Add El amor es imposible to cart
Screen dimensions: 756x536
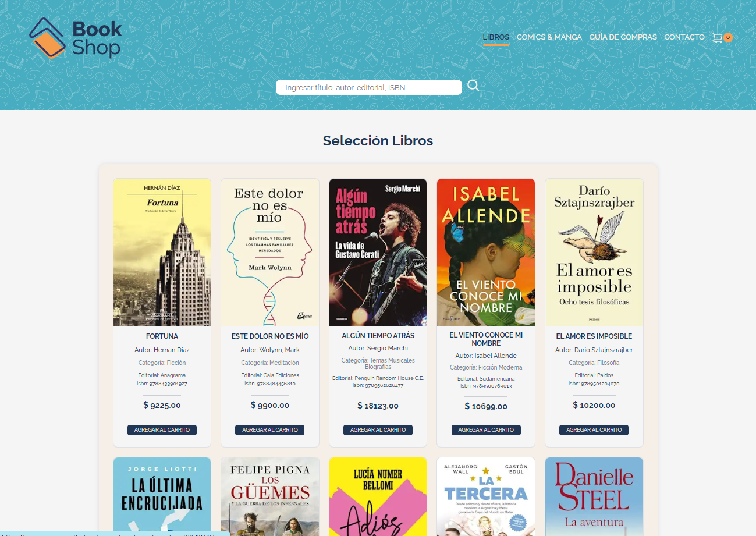click(x=594, y=430)
